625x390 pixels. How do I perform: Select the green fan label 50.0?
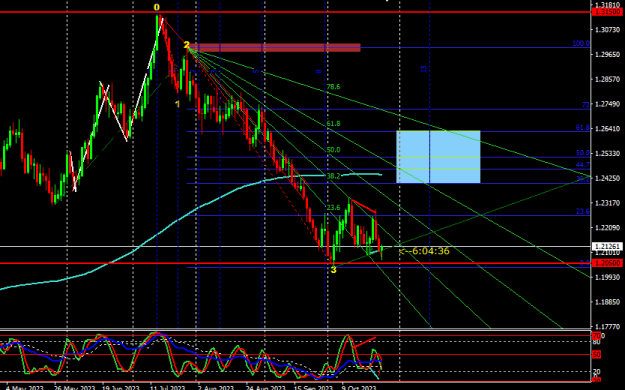(x=334, y=150)
